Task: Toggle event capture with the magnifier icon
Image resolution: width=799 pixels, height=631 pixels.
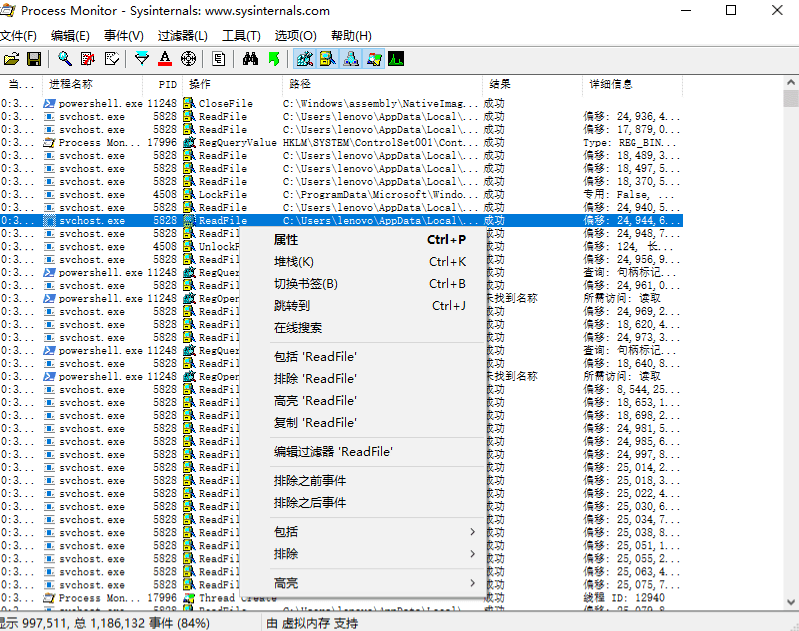Action: coord(64,59)
